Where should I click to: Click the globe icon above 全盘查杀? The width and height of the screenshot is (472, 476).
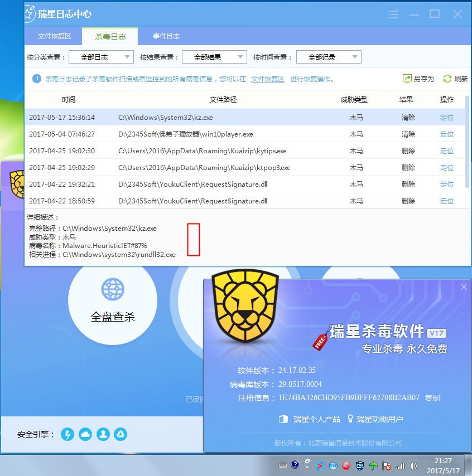tap(113, 289)
